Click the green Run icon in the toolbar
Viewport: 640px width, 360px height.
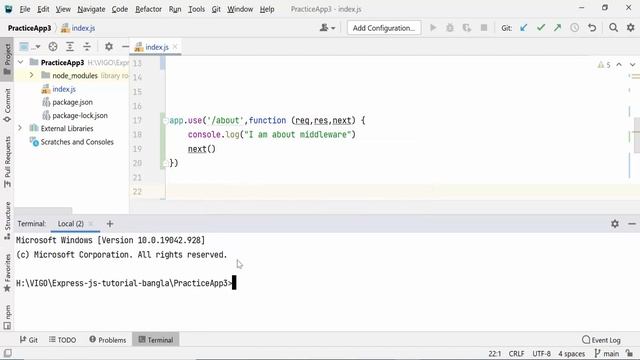click(x=433, y=28)
